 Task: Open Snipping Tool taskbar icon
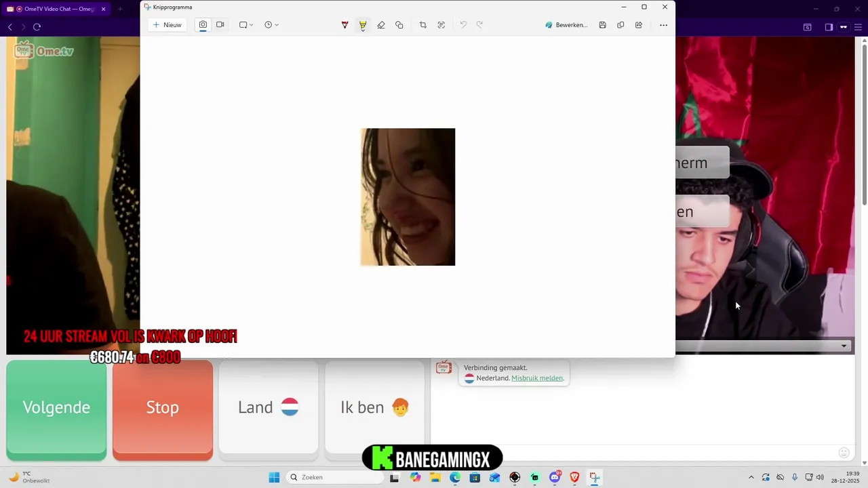pos(594,477)
